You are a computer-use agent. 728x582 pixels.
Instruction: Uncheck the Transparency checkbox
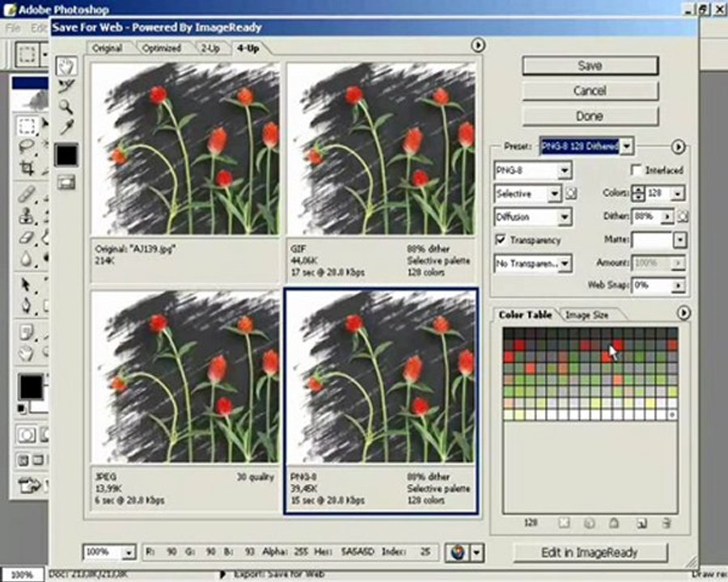(501, 239)
